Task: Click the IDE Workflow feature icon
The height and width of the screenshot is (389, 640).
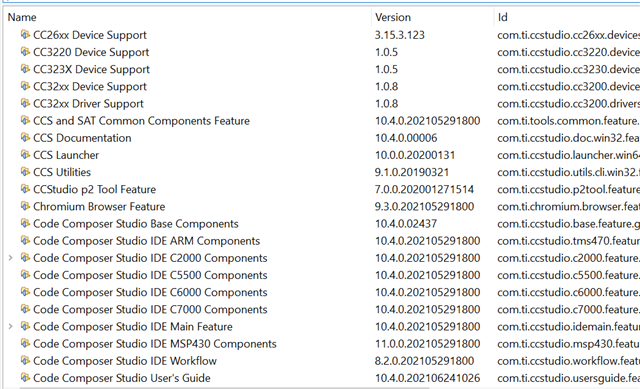Action: pos(25,360)
